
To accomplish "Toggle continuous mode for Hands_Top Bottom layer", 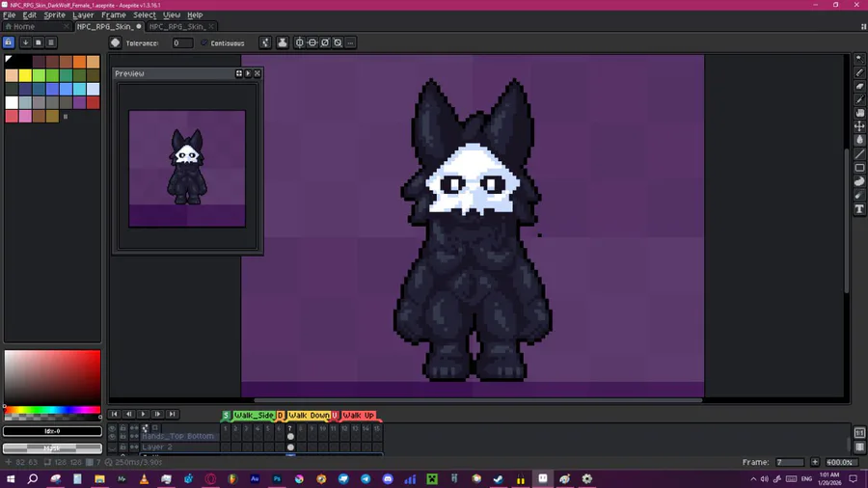I will coord(134,436).
